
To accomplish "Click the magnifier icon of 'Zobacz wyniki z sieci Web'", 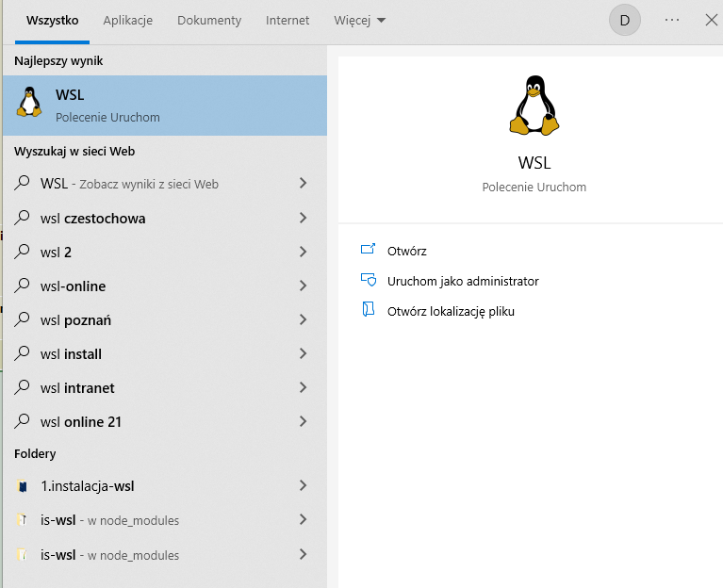I will (22, 183).
